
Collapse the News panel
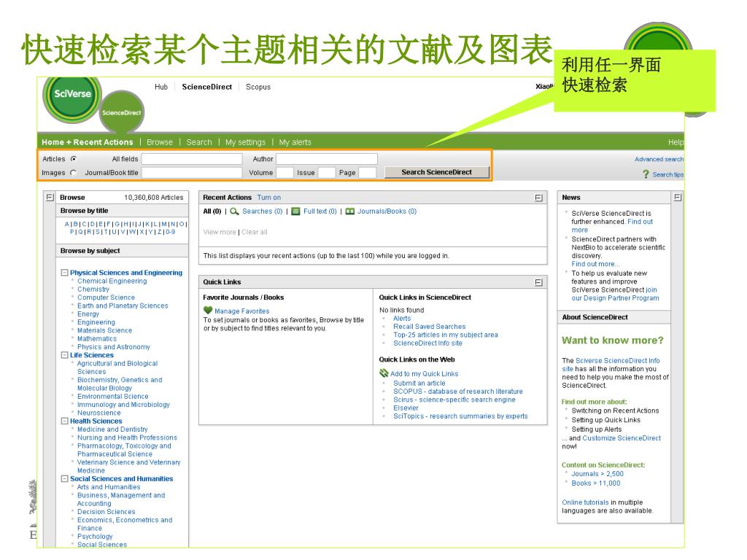pos(678,197)
